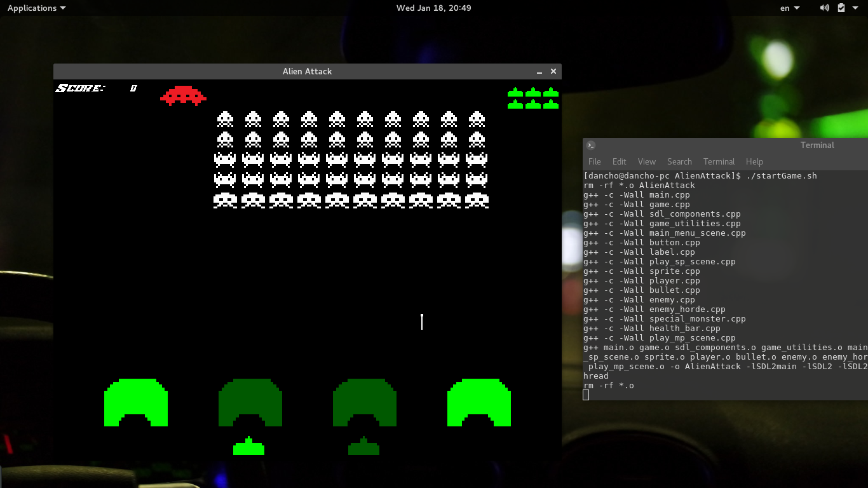Open the system menu arrow
The image size is (868, 488).
coord(855,8)
